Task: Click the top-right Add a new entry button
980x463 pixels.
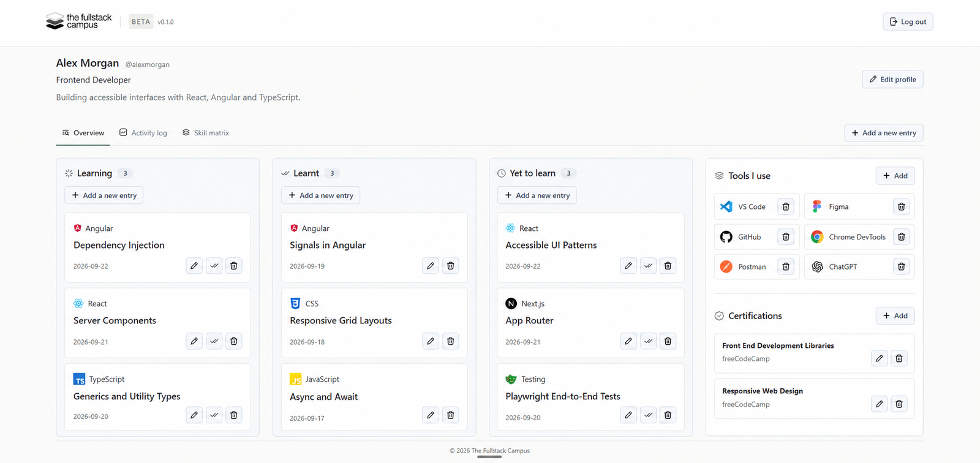Action: (x=884, y=133)
